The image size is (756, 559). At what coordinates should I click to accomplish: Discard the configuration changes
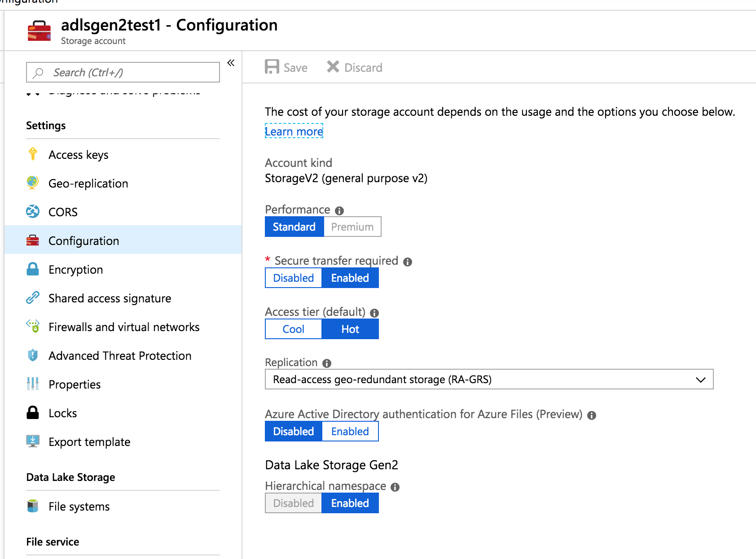(x=354, y=67)
